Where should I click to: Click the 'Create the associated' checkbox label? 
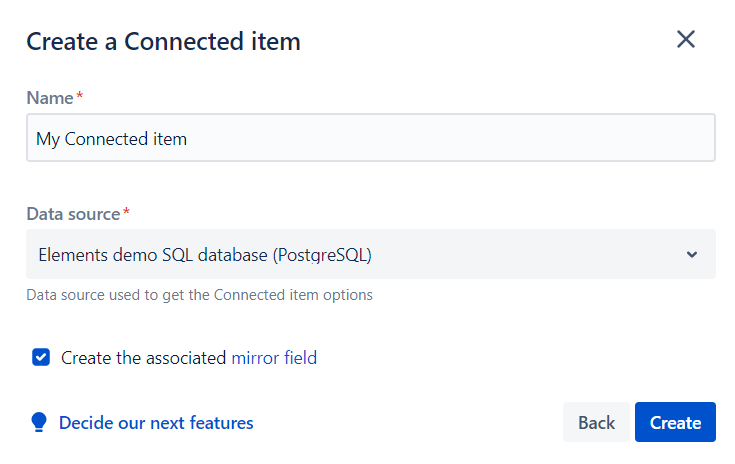pyautogui.click(x=144, y=358)
